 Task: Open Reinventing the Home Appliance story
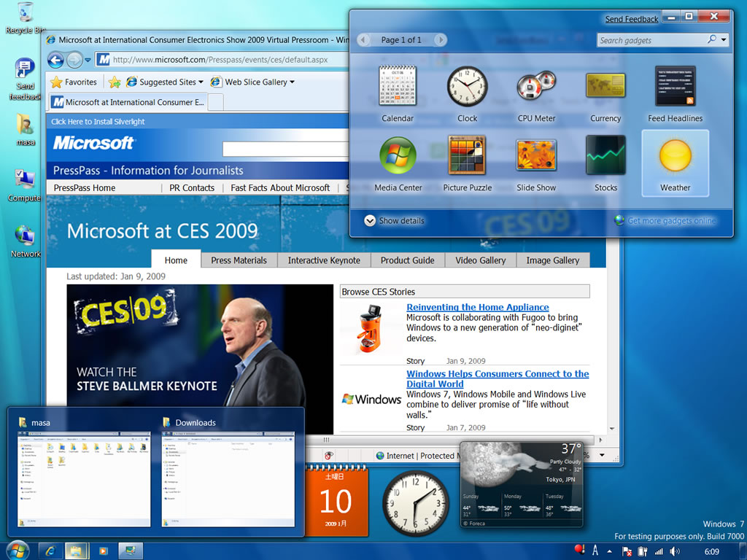pyautogui.click(x=477, y=307)
